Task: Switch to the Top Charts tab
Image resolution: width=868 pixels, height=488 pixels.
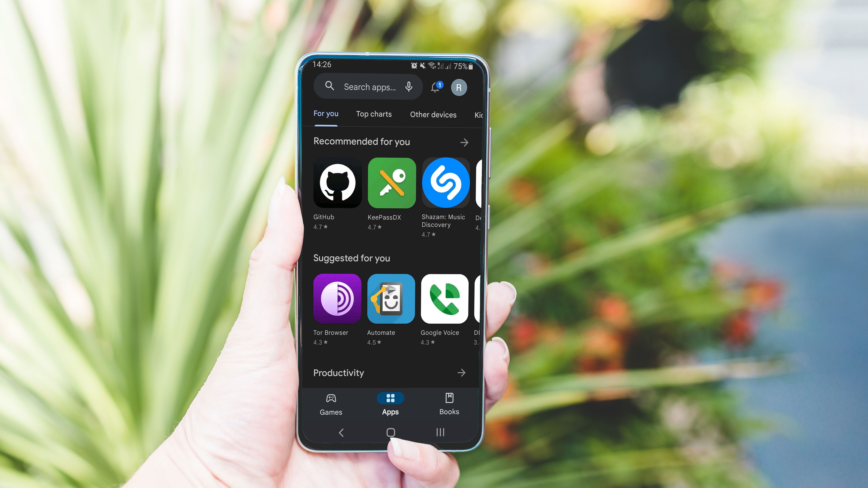Action: 374,114
